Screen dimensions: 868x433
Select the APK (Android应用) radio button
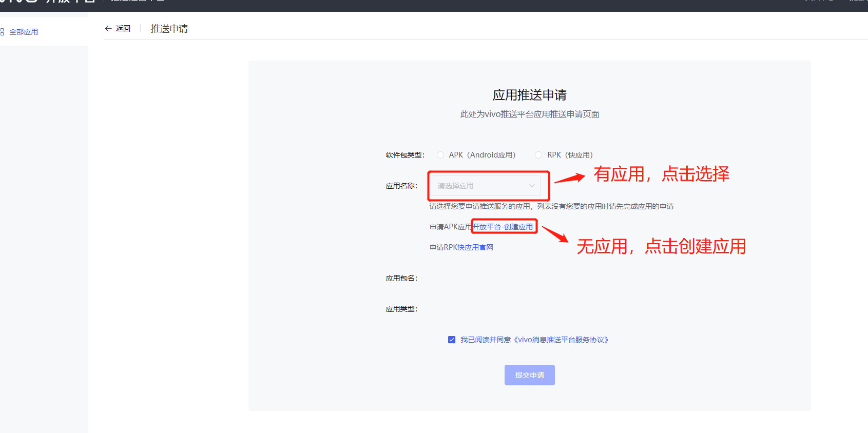pos(440,155)
